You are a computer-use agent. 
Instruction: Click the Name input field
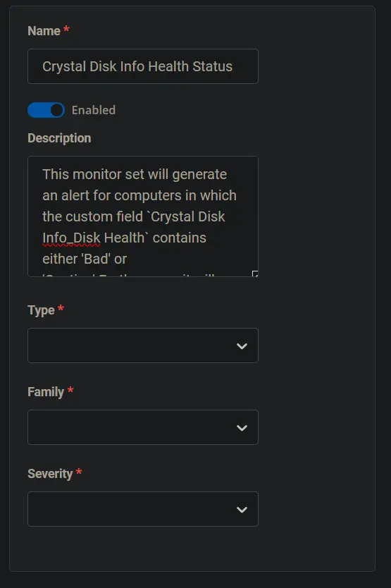tap(143, 66)
